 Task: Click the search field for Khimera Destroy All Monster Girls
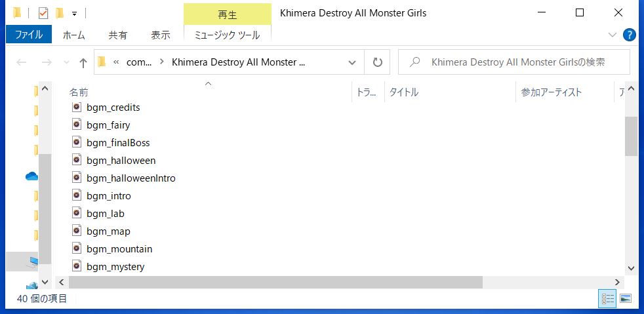point(514,62)
